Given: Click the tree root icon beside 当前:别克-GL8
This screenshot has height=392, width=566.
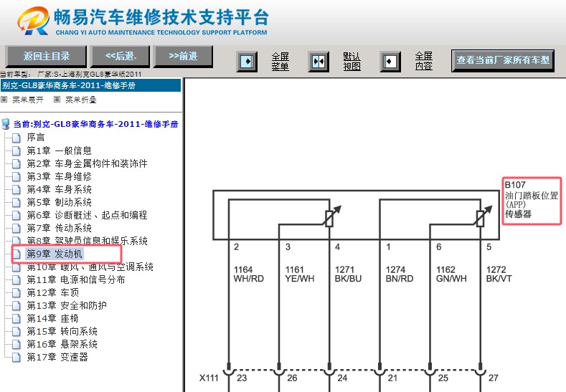Looking at the screenshot, I should [6, 124].
